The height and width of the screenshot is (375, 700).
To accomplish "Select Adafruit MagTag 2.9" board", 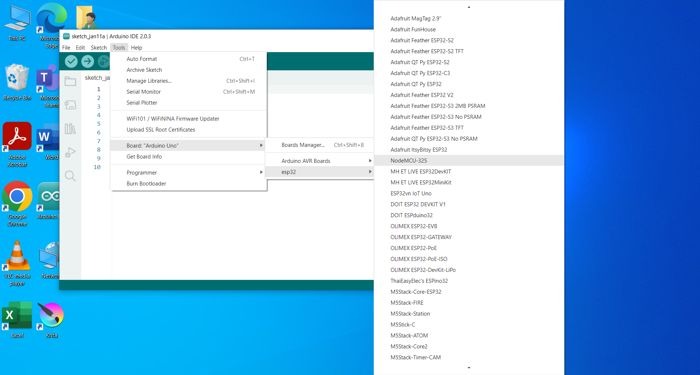I will pos(469,18).
